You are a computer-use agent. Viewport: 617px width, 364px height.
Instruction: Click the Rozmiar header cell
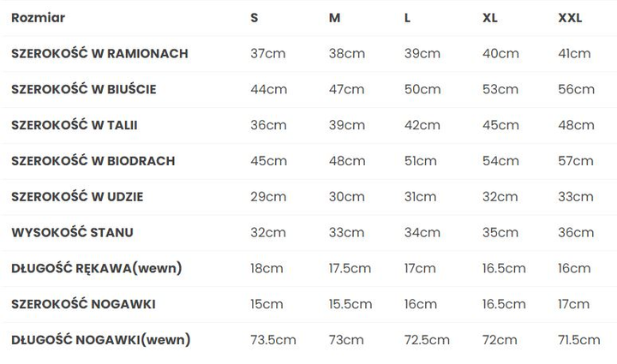39,18
